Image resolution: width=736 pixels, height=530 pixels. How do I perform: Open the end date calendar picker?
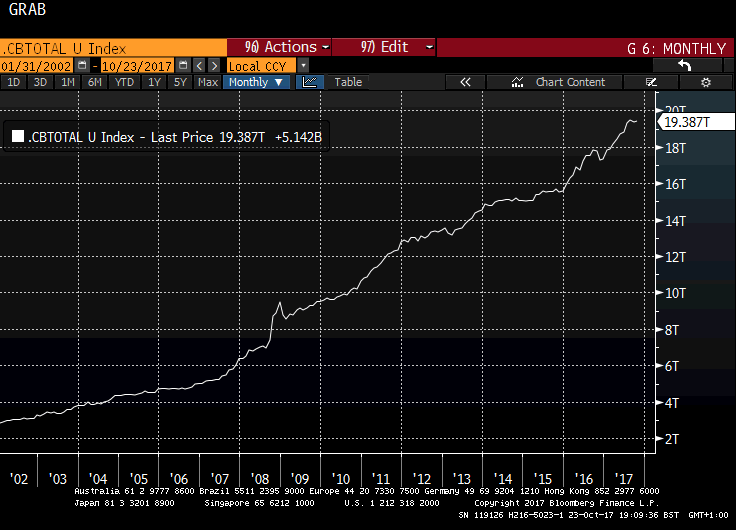184,65
